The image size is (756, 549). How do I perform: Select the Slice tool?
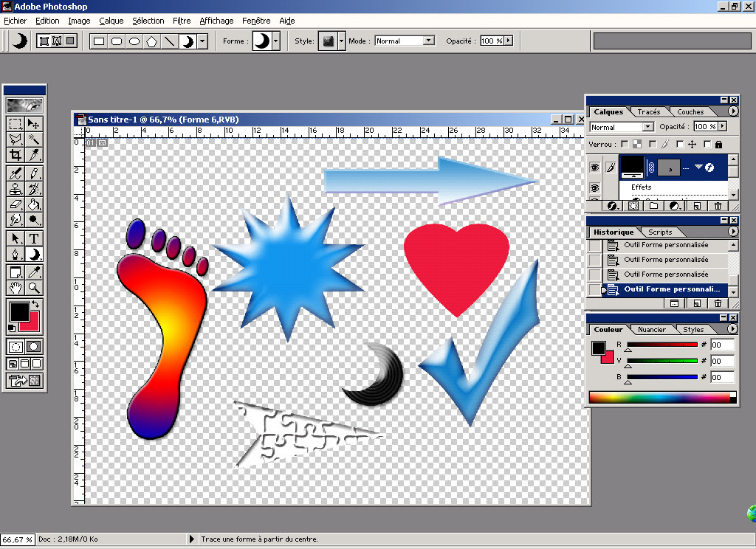(34, 155)
